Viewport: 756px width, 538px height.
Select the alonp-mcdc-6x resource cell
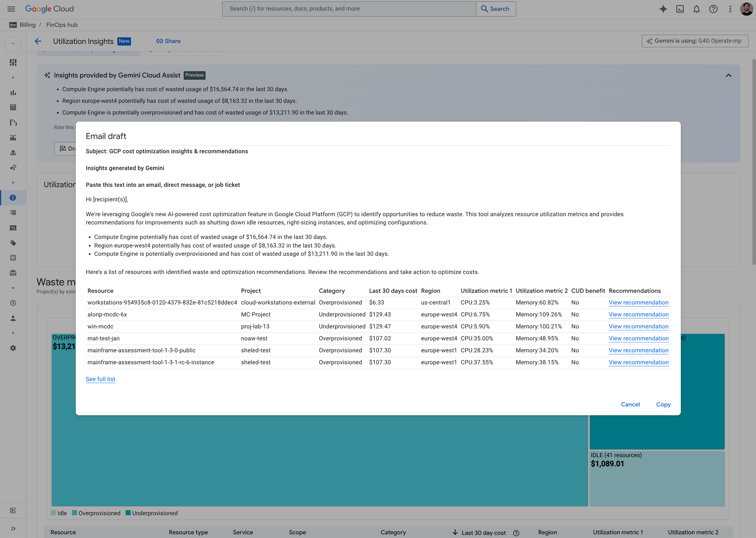(107, 315)
